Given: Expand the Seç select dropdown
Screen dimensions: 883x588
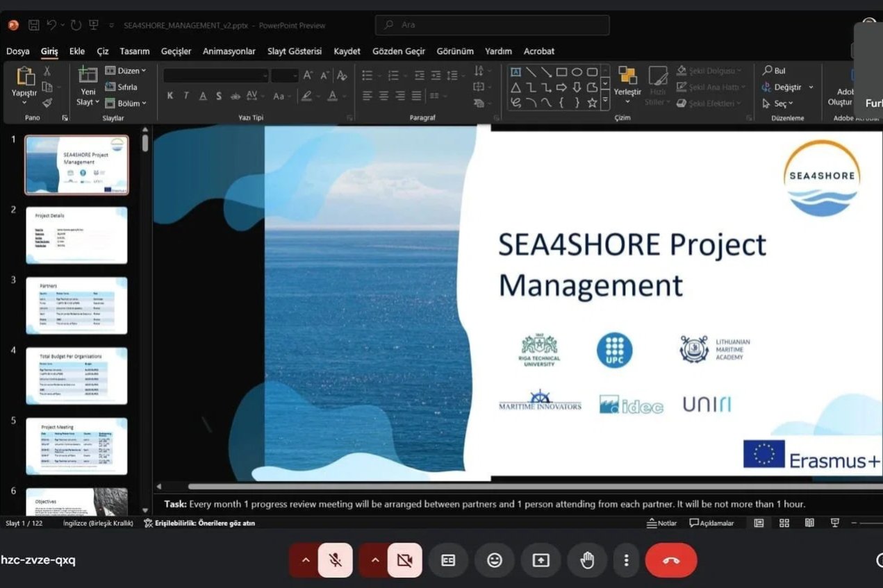Looking at the screenshot, I should coord(779,103).
